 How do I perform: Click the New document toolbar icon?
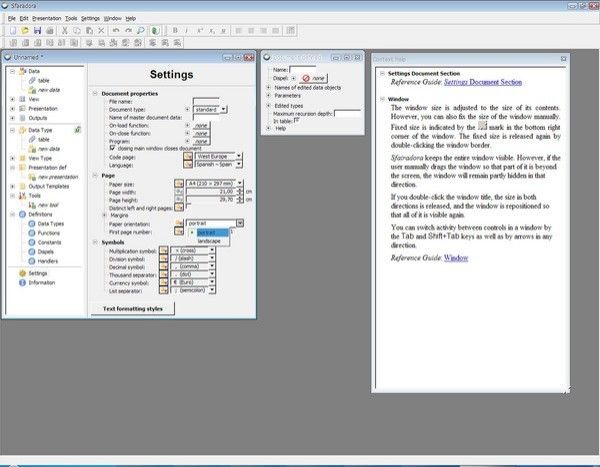11,31
